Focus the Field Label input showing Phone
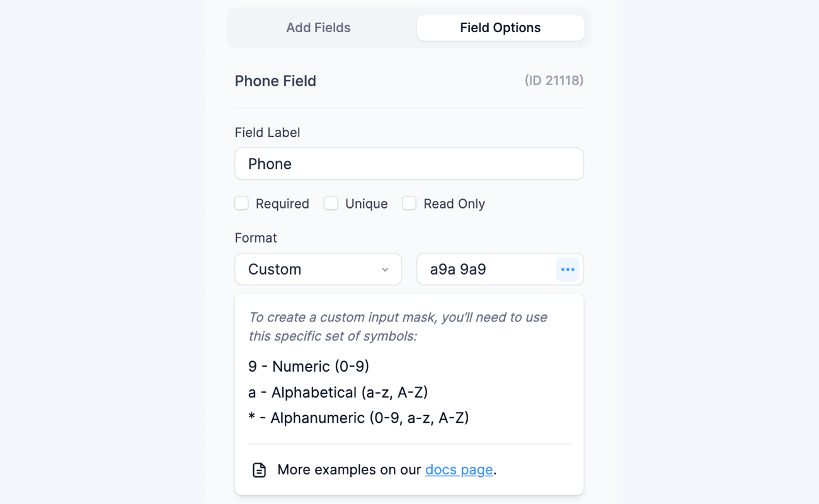The image size is (819, 504). pos(409,163)
